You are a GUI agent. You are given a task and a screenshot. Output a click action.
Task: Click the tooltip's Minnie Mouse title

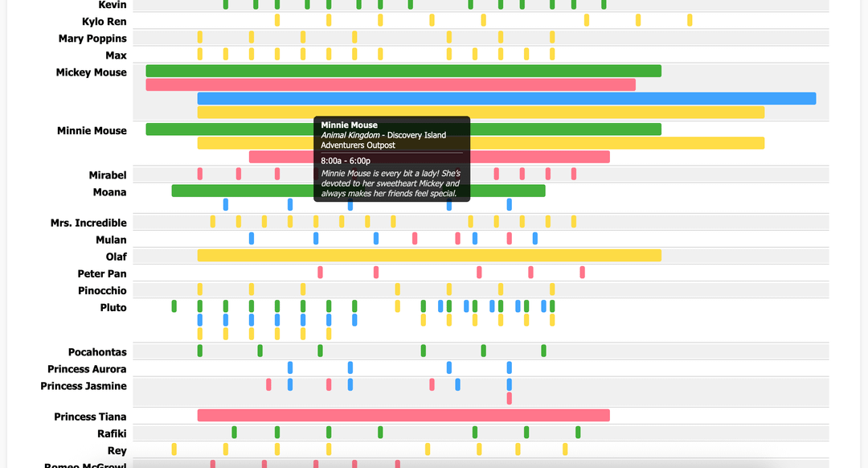click(x=350, y=125)
